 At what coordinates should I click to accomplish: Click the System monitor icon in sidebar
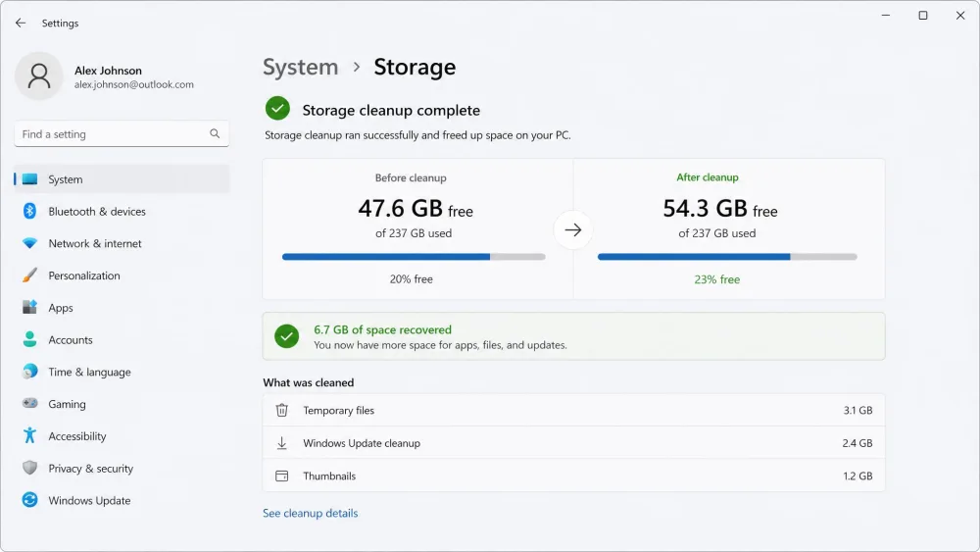point(29,179)
